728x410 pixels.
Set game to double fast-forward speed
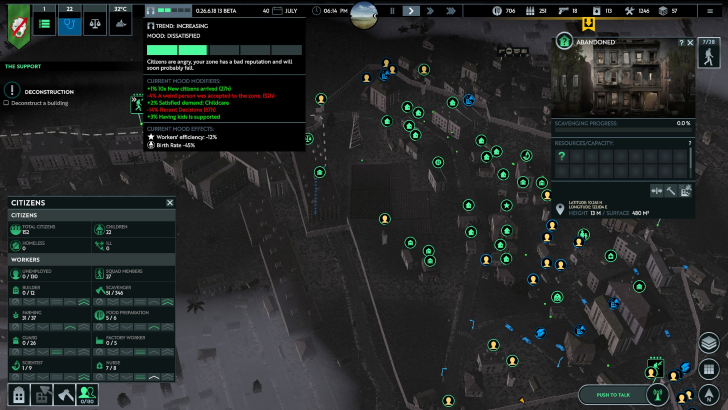[x=430, y=11]
